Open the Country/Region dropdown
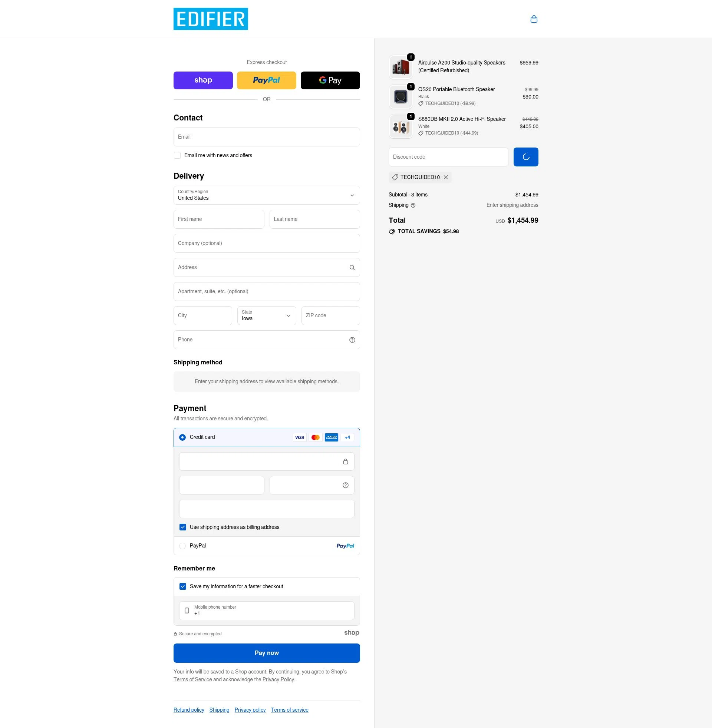Screen dimensions: 712x728 click(x=266, y=195)
